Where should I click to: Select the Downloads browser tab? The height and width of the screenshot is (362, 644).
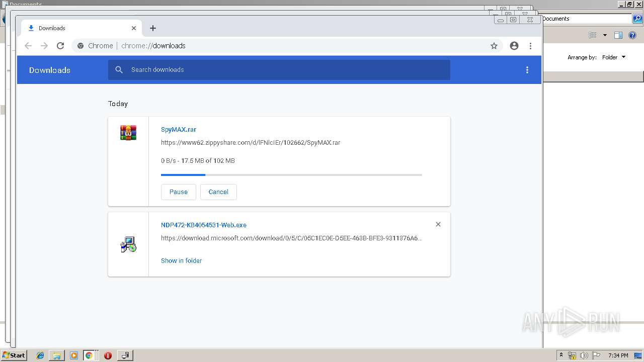coord(82,28)
